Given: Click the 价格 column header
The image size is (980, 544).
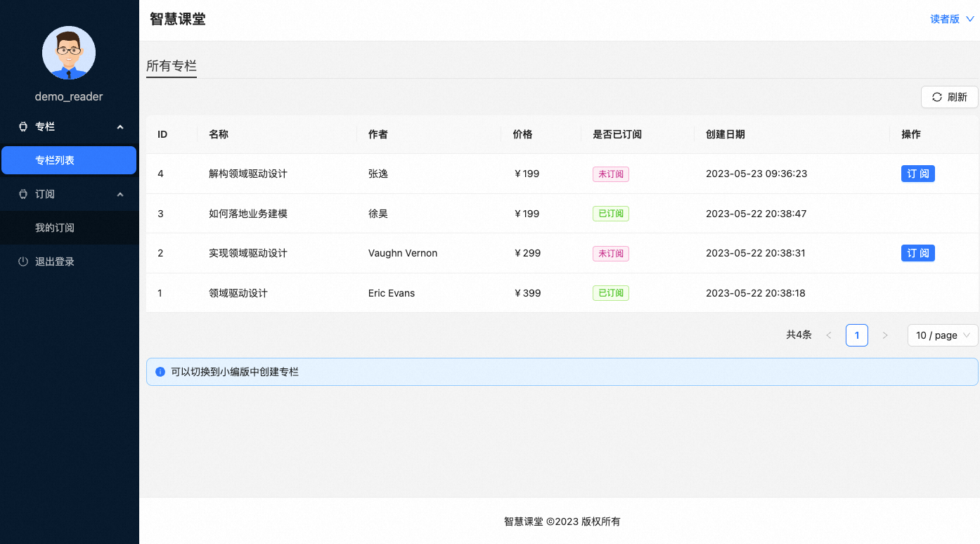Looking at the screenshot, I should (523, 134).
